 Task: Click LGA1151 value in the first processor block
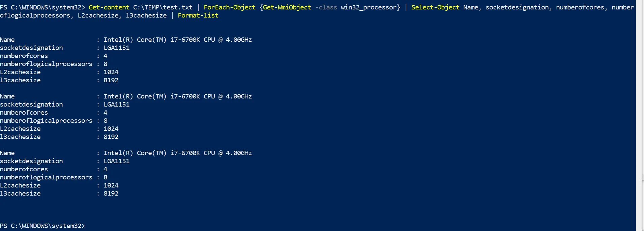tap(117, 48)
